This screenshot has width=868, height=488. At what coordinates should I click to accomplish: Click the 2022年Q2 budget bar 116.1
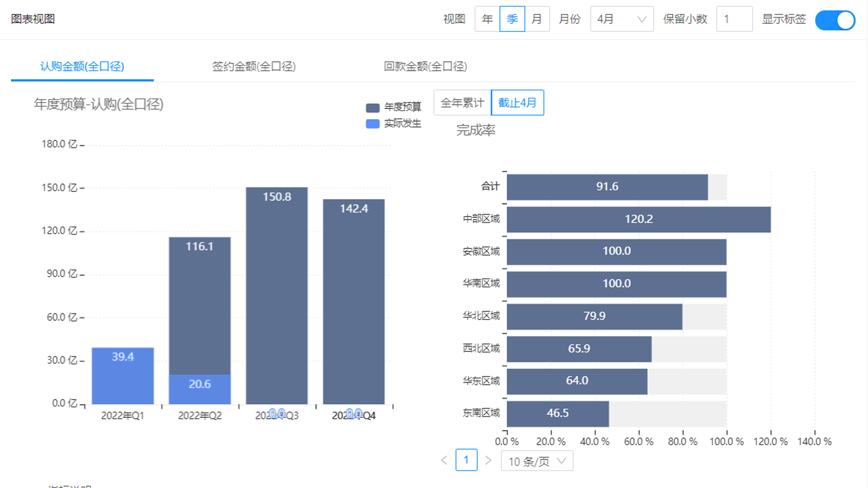tap(200, 306)
